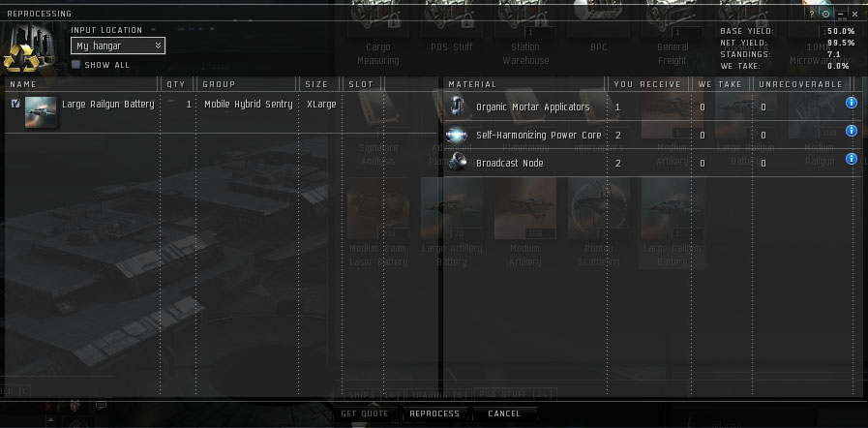Viewport: 868px width, 428px height.
Task: Click the Self-Harmonizing Power Core material icon
Action: 458,135
